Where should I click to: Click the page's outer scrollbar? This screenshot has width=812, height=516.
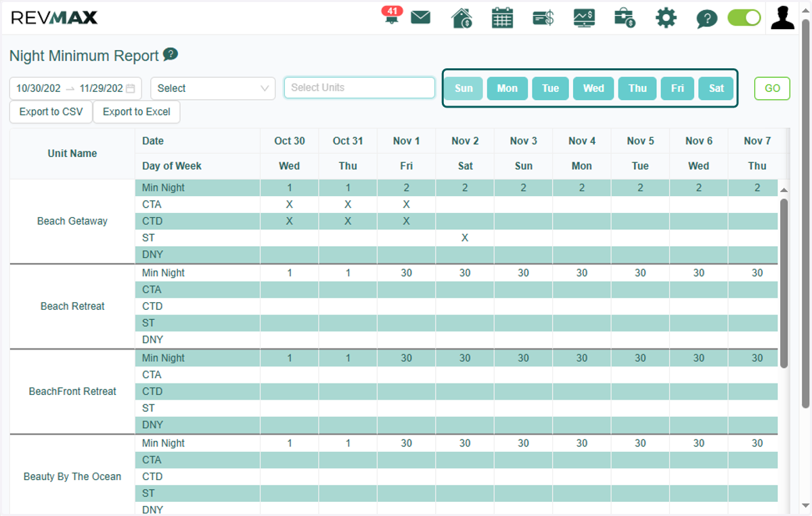pyautogui.click(x=806, y=213)
